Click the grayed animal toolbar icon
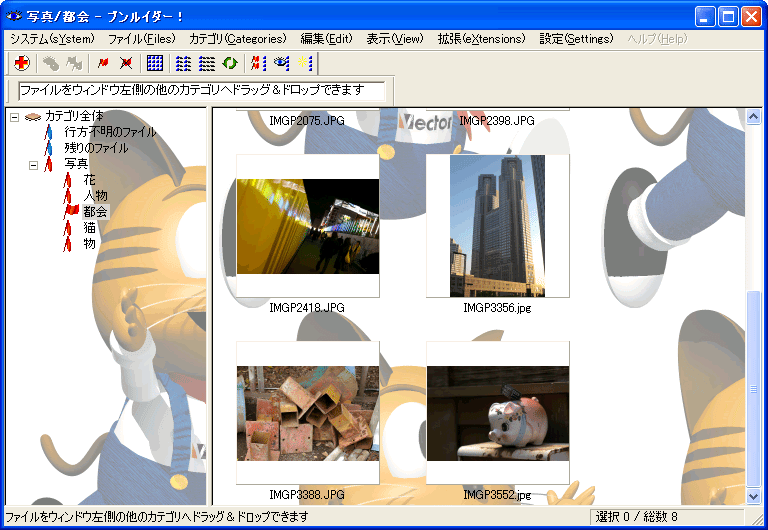Image resolution: width=768 pixels, height=530 pixels. tap(74, 63)
